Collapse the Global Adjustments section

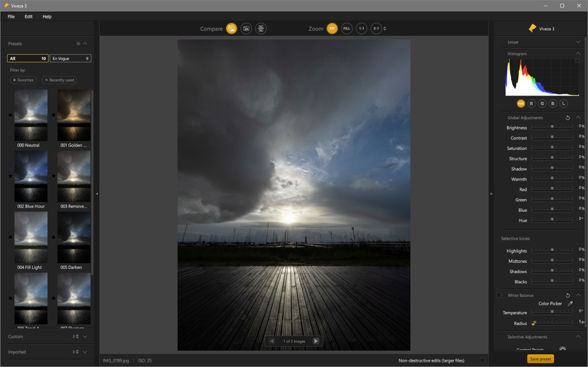tap(578, 118)
